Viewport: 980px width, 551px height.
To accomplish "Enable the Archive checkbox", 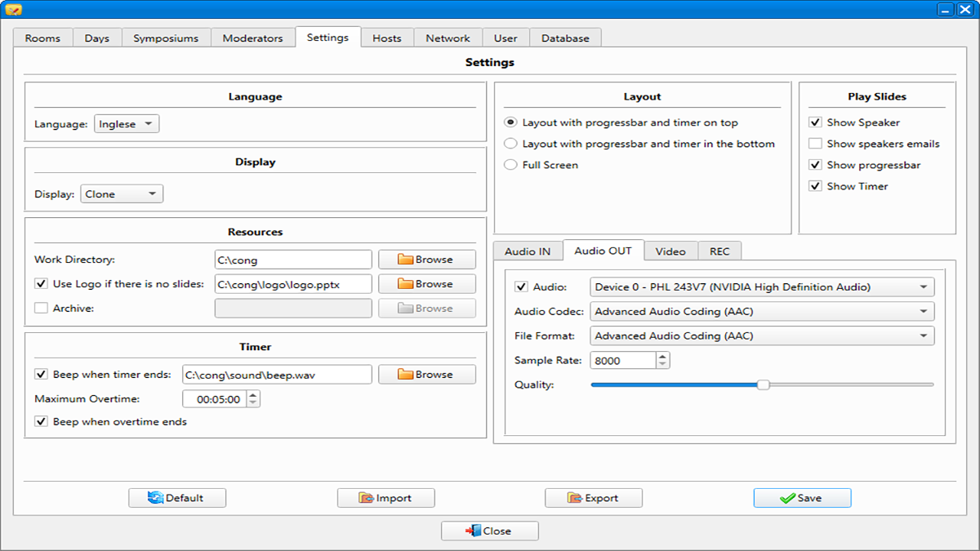I will tap(41, 309).
